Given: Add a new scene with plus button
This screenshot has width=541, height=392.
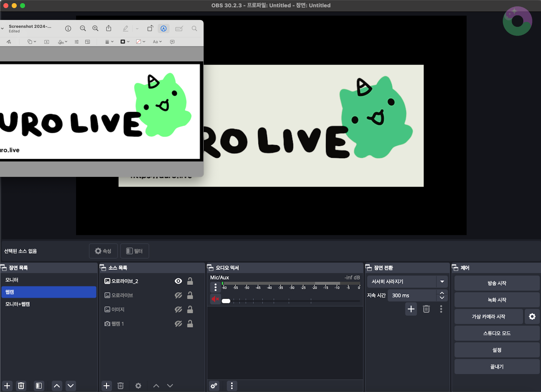Looking at the screenshot, I should tap(7, 386).
